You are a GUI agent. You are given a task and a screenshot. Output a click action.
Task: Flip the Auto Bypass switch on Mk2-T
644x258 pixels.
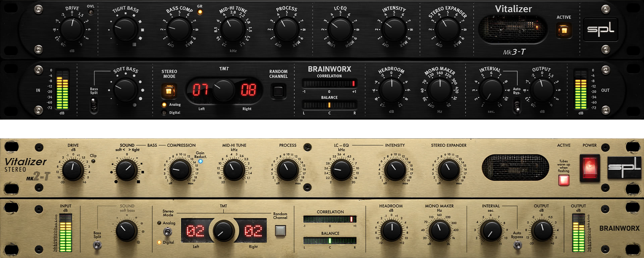pyautogui.click(x=517, y=246)
